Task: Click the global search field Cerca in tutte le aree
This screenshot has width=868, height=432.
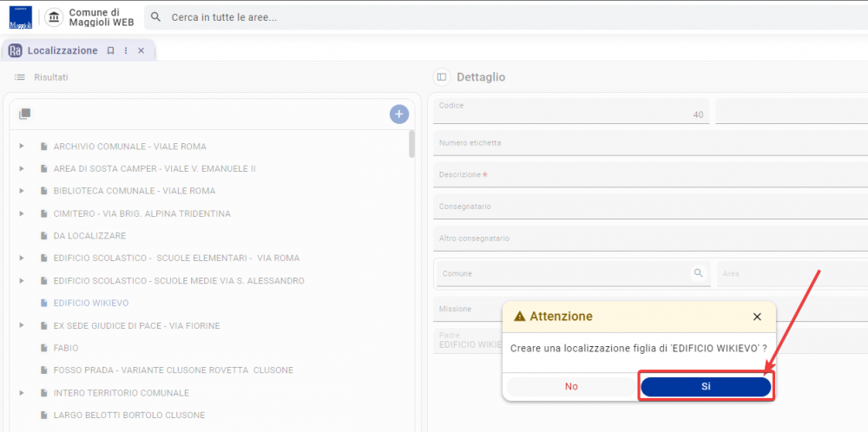Action: click(x=506, y=17)
